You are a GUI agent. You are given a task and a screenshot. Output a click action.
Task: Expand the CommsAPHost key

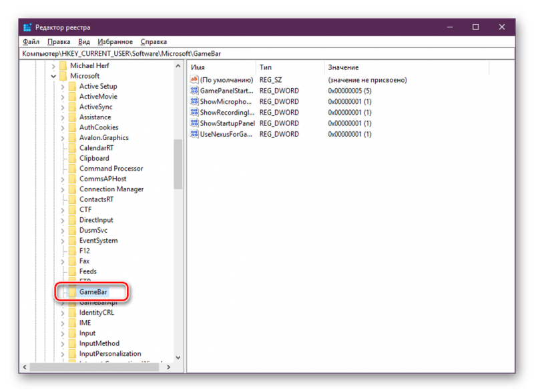[x=63, y=179]
